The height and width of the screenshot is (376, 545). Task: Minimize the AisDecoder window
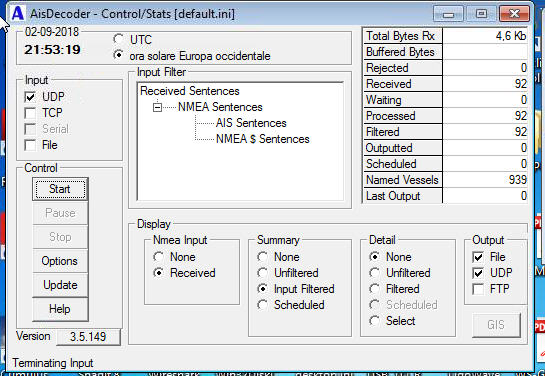(448, 14)
